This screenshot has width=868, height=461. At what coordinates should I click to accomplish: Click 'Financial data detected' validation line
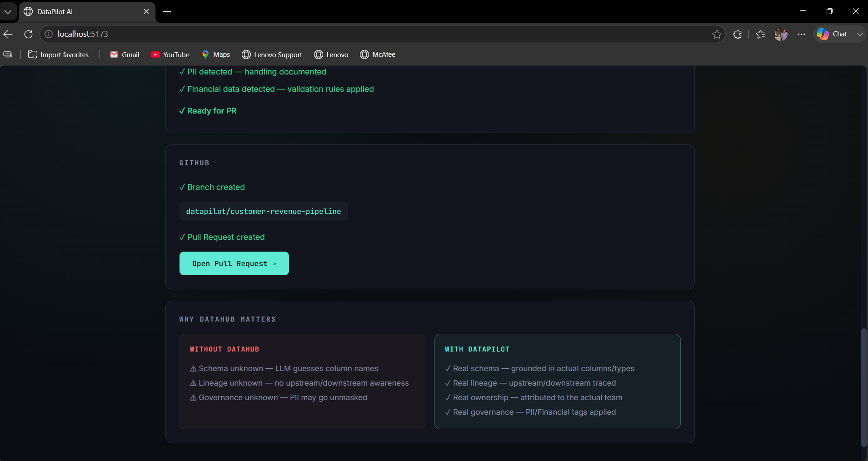pyautogui.click(x=276, y=89)
